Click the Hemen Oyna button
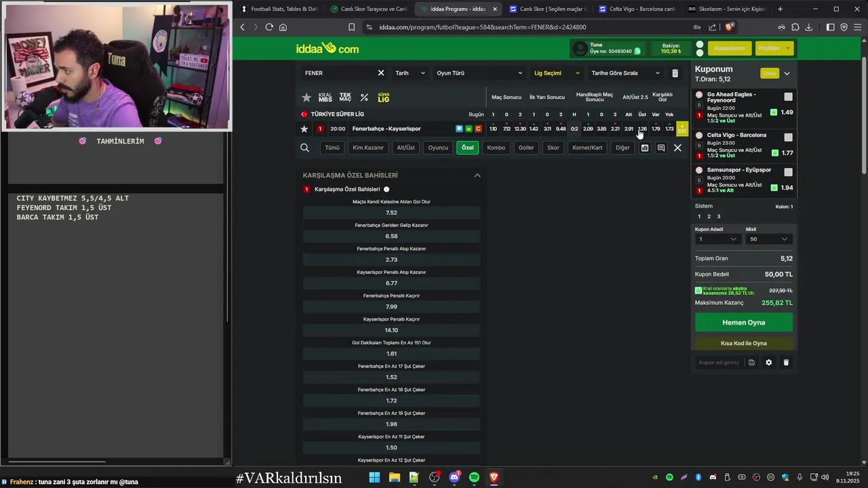 coord(744,323)
